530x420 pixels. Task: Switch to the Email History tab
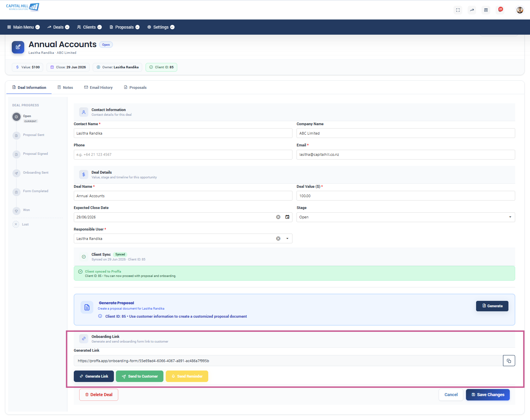(x=98, y=87)
